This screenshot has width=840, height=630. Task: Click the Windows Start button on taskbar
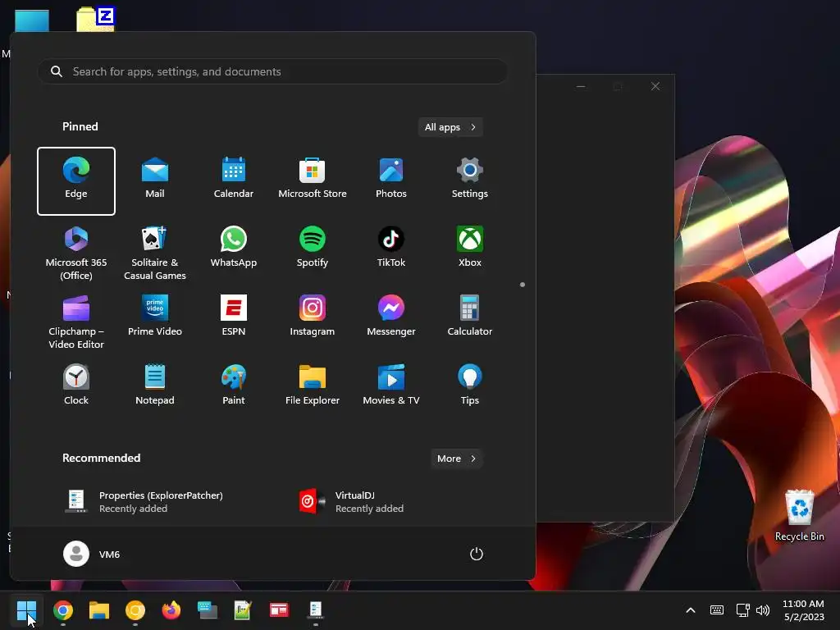[x=26, y=610]
